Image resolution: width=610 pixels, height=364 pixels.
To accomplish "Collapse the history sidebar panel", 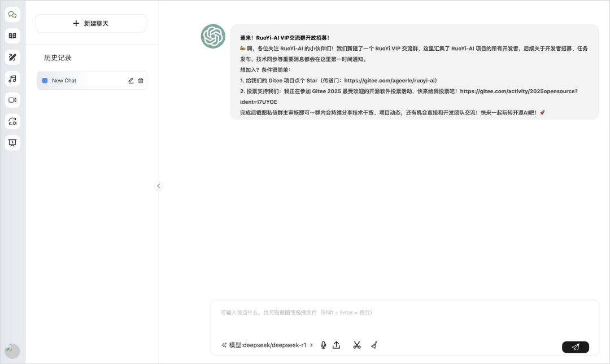I will [158, 186].
